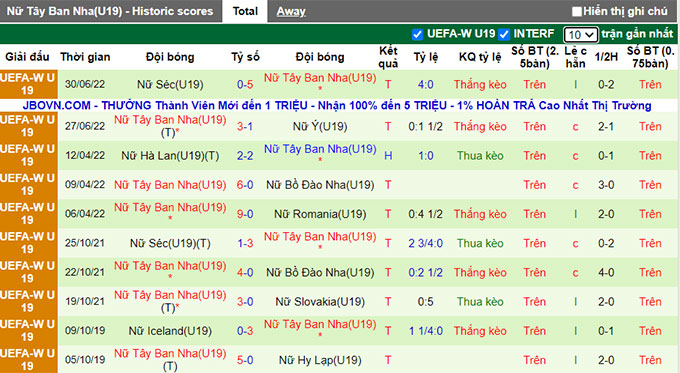Select the Kết quả column header

[x=388, y=57]
